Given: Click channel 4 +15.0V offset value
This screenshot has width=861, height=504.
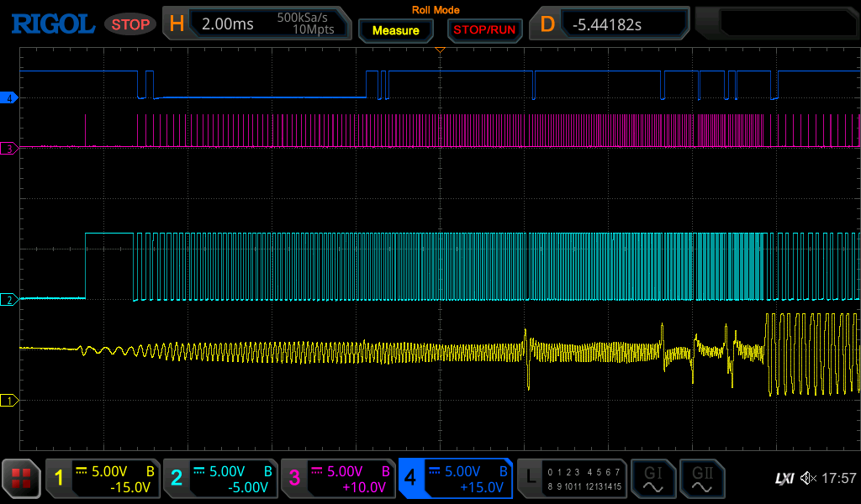Looking at the screenshot, I should [x=482, y=487].
